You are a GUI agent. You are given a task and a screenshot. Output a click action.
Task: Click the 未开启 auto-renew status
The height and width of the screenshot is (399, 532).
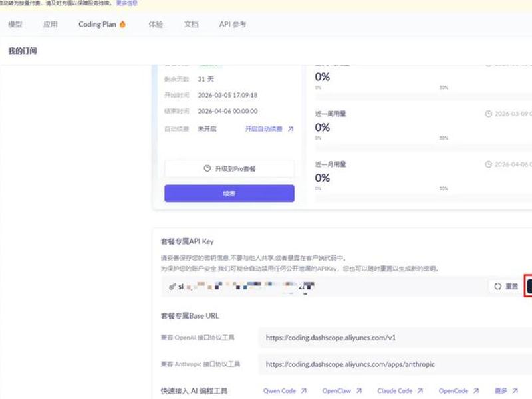(x=207, y=129)
